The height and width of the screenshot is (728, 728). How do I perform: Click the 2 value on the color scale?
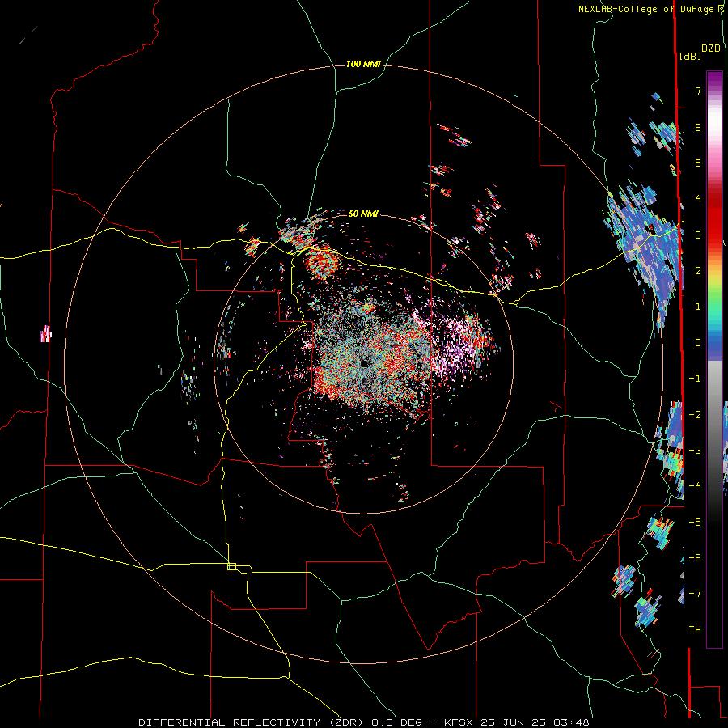(x=698, y=271)
